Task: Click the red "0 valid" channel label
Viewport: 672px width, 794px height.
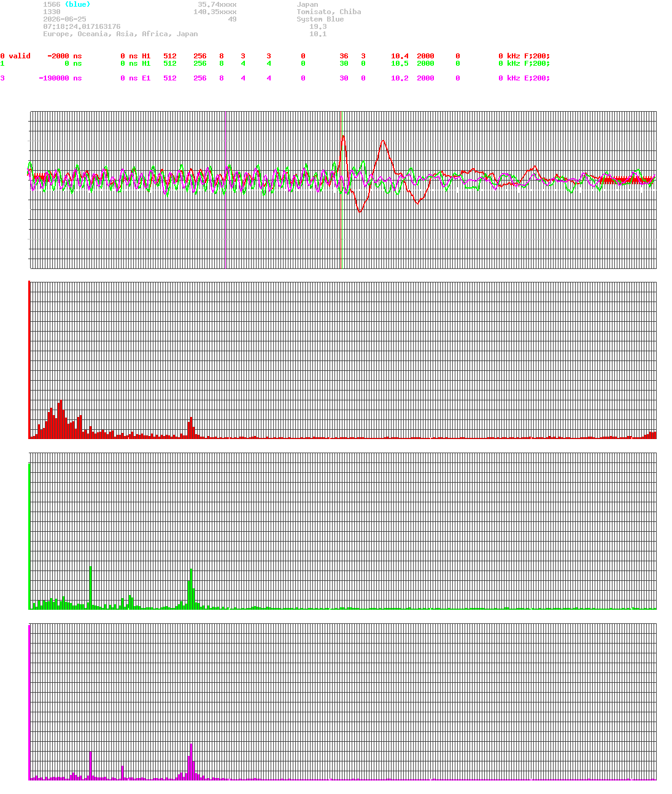Action: pos(15,56)
